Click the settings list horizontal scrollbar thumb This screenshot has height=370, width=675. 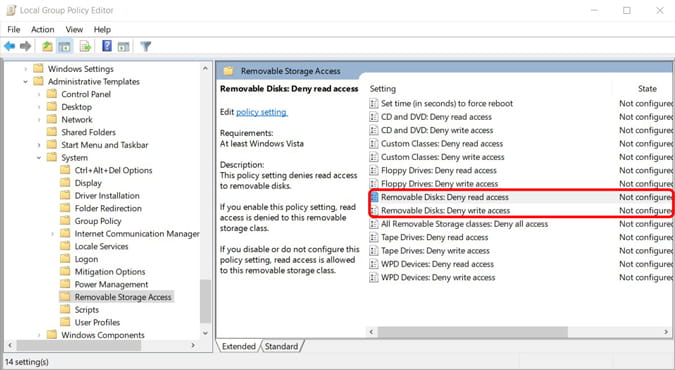(x=473, y=332)
